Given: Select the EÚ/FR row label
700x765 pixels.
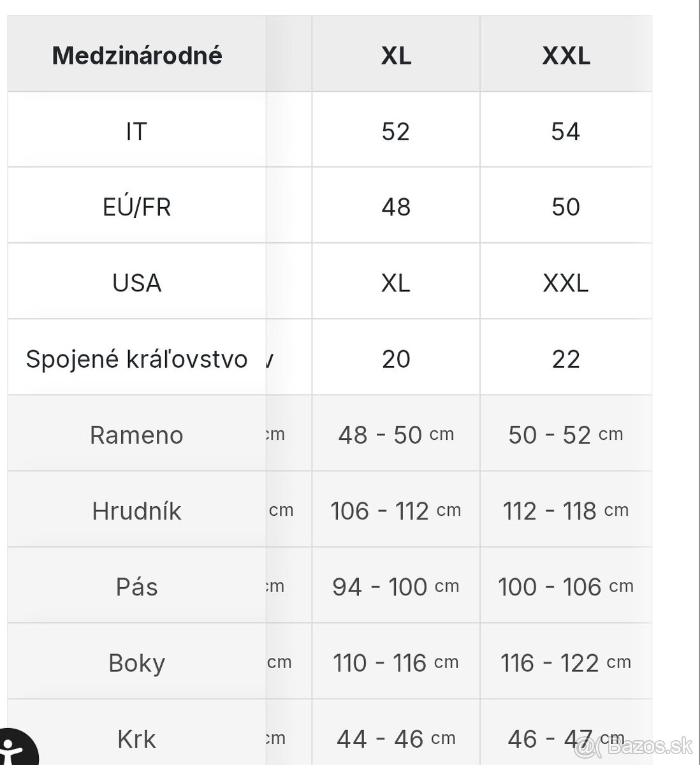Looking at the screenshot, I should (136, 207).
